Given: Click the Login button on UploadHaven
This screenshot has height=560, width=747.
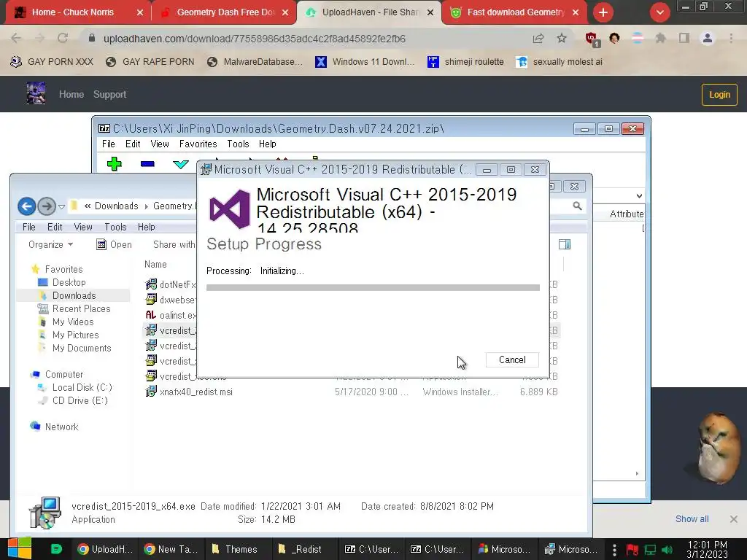Looking at the screenshot, I should coord(719,94).
